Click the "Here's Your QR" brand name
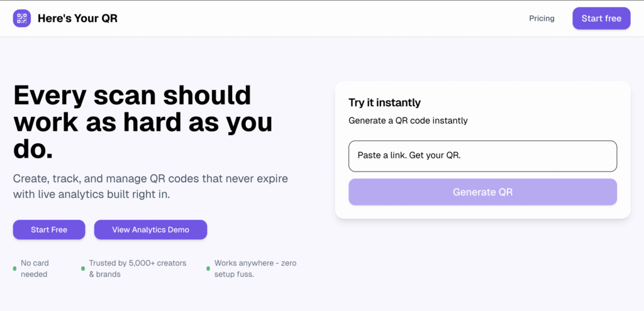 (77, 18)
